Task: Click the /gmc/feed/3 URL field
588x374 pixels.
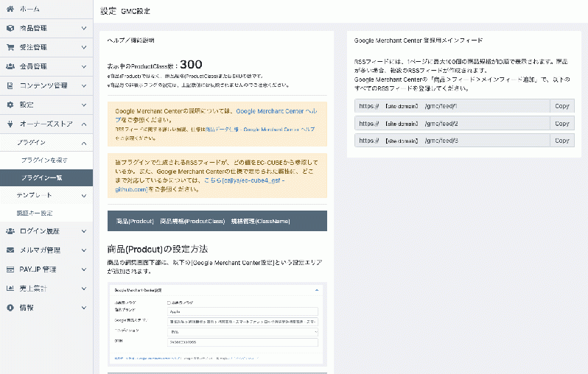Action: (x=452, y=141)
